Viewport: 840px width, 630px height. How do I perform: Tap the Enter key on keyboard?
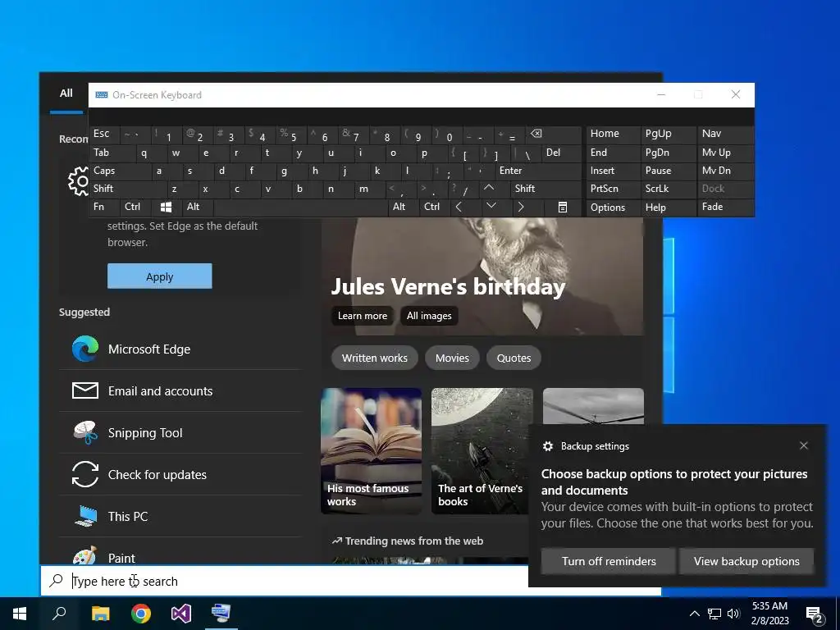pos(538,171)
